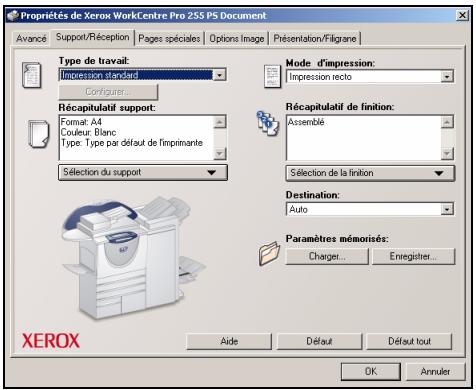Click the Type de travail document icon

(x=32, y=75)
